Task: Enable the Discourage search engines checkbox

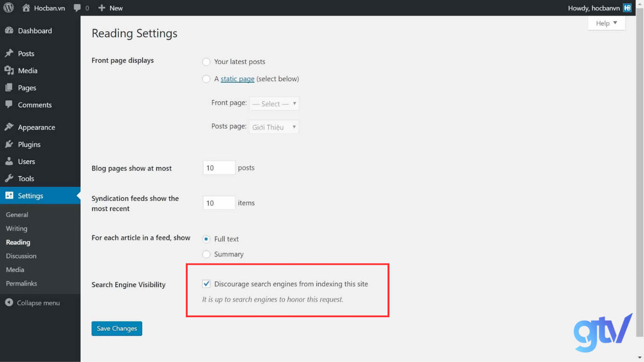Action: [x=206, y=283]
